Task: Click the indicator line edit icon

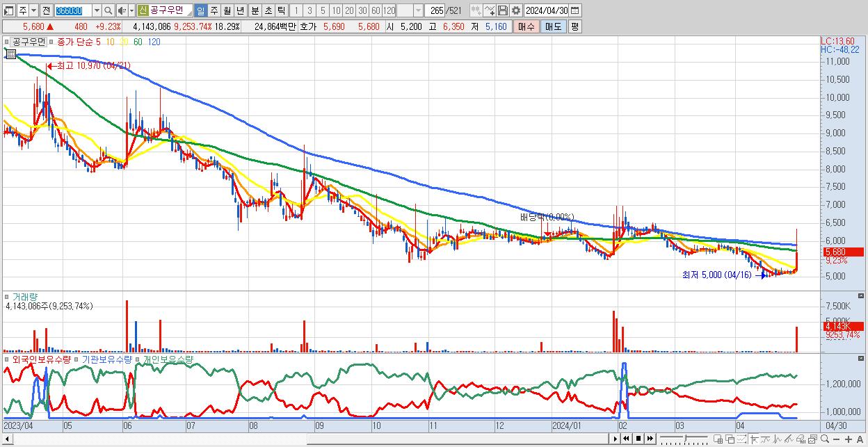Action: click(x=489, y=10)
